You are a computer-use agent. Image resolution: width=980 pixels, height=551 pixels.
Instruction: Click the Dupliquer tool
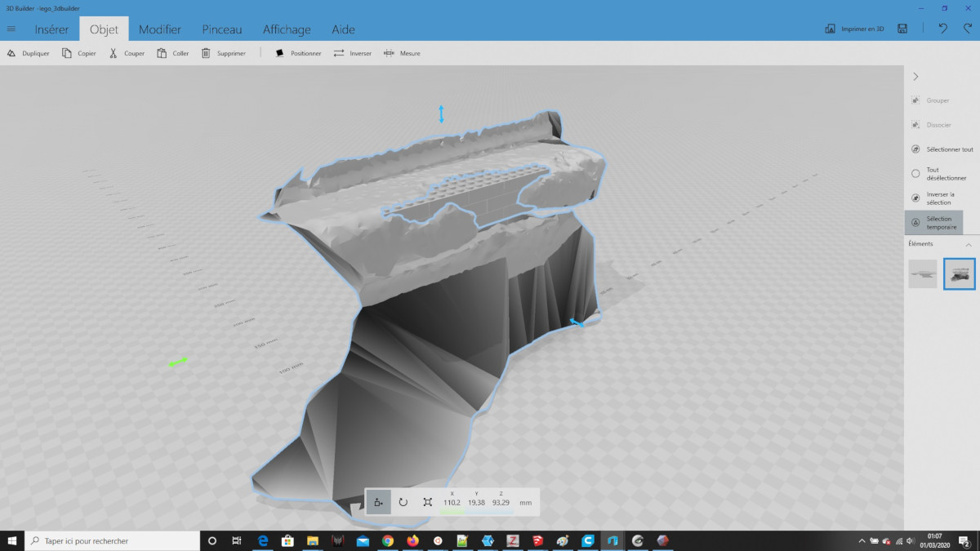click(29, 53)
